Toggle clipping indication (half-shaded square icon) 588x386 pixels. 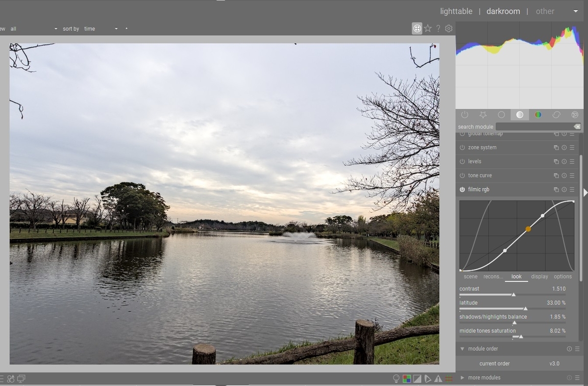(x=417, y=378)
